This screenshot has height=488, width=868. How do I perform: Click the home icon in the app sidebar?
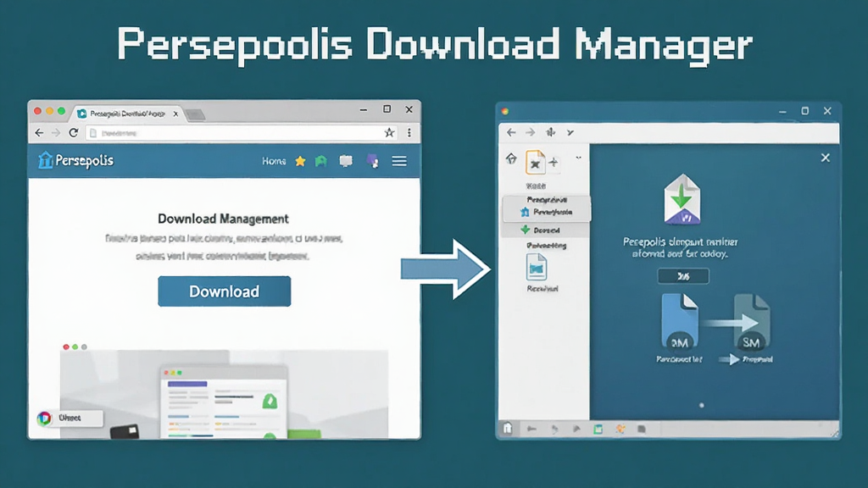[511, 159]
